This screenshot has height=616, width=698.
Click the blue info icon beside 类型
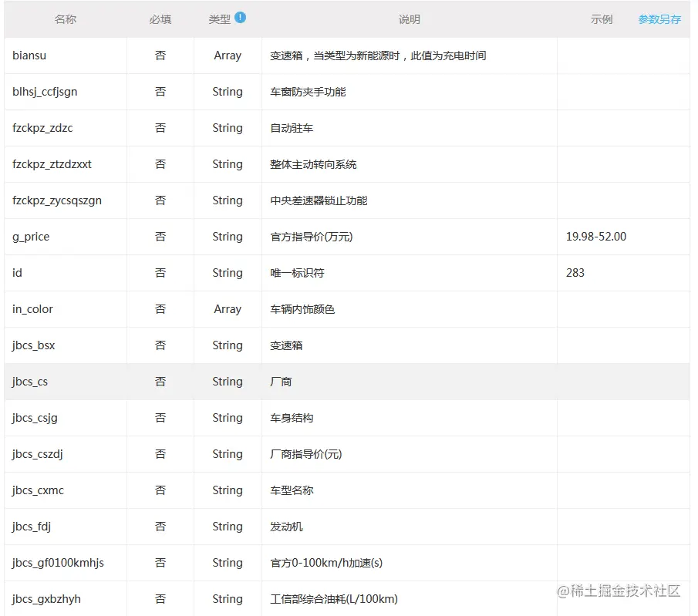coord(240,18)
